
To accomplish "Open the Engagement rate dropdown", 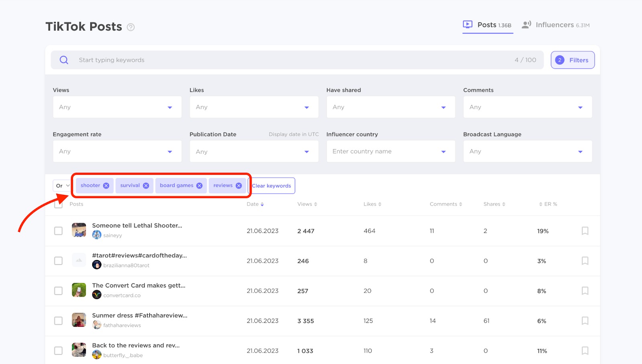I will [x=117, y=152].
